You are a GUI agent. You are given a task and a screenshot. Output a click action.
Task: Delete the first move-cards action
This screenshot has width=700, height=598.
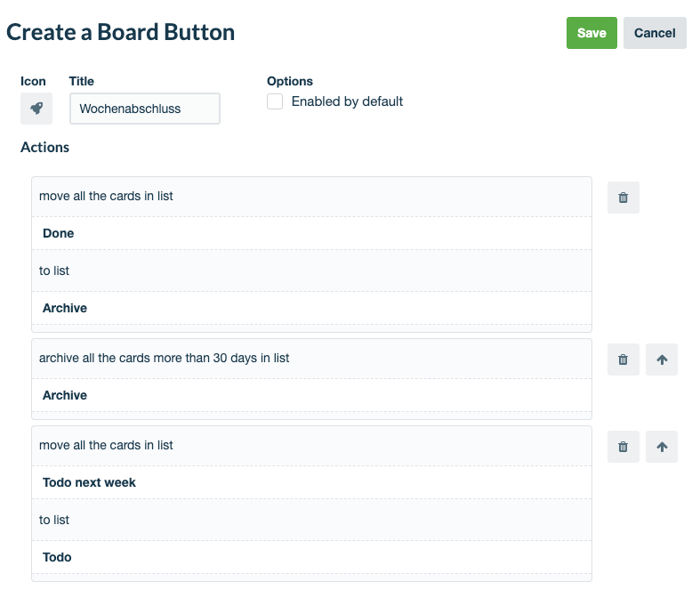(624, 198)
